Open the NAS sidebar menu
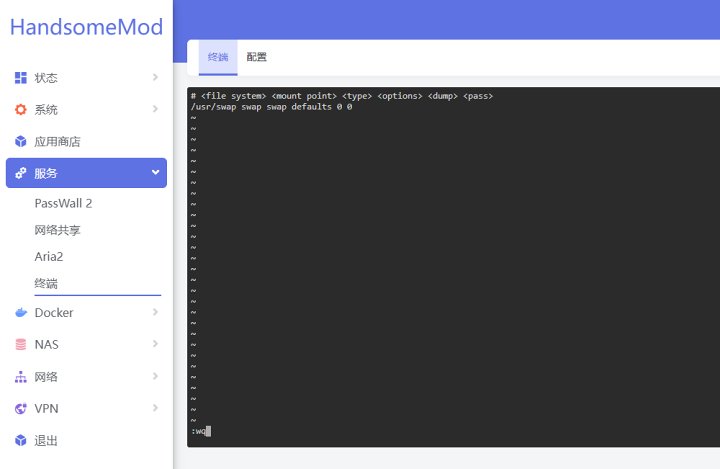Image resolution: width=720 pixels, height=469 pixels. (46, 345)
